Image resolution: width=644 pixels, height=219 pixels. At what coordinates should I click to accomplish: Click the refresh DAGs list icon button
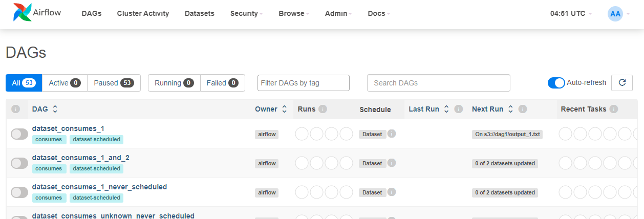622,83
